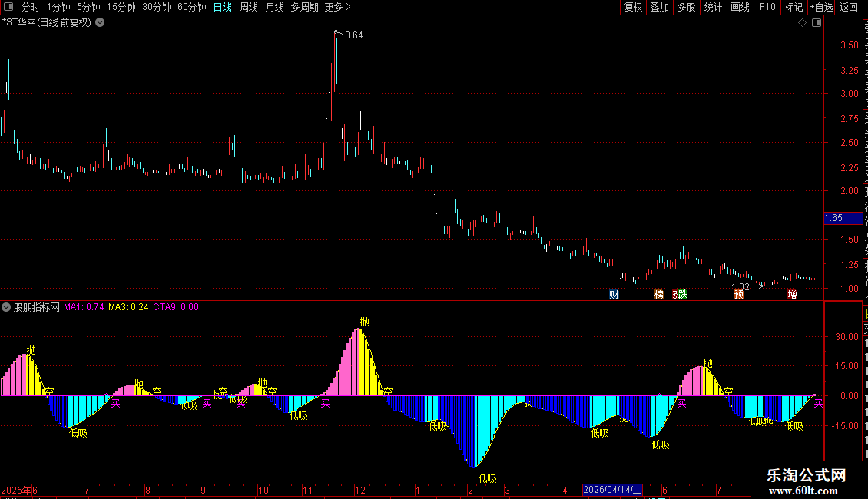The image size is (868, 499).
Task: Click the 3.64 peak price label
Action: tap(354, 35)
